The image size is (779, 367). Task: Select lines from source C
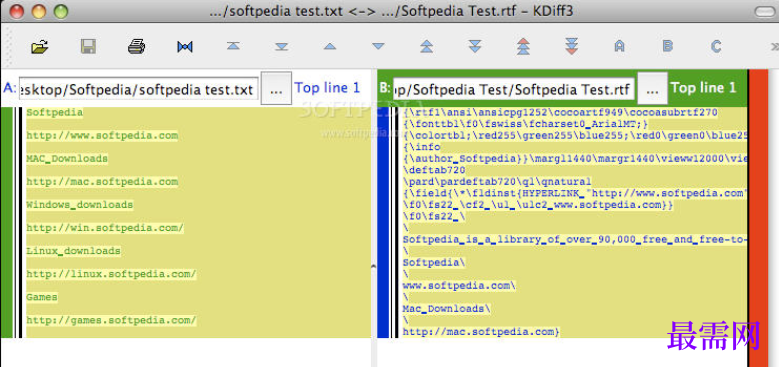pyautogui.click(x=715, y=47)
